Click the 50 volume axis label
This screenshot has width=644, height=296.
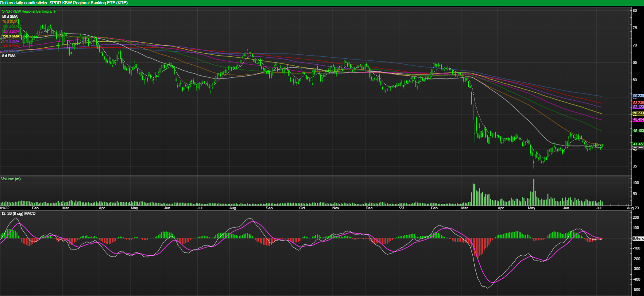[x=635, y=194]
